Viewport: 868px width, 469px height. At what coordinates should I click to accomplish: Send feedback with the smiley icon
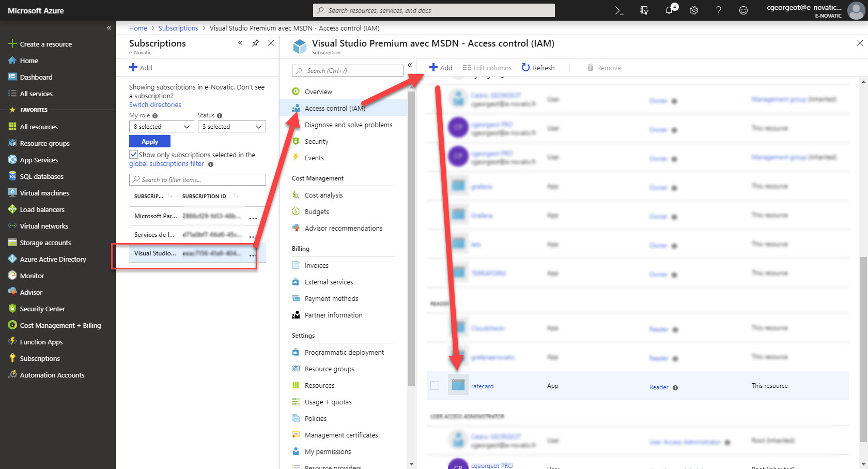(x=743, y=10)
